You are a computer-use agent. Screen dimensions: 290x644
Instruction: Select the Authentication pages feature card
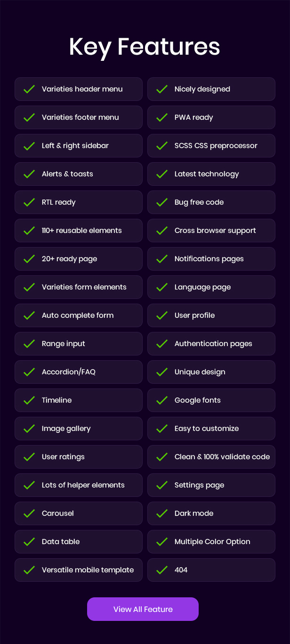(211, 344)
